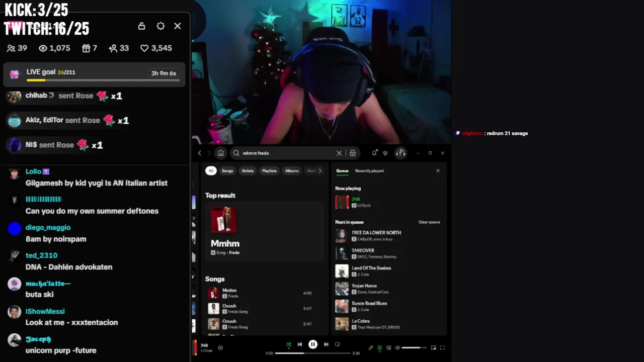Screen dimensions: 644x362
Task: Click the IShowMessi chat username
Action: coord(45,311)
